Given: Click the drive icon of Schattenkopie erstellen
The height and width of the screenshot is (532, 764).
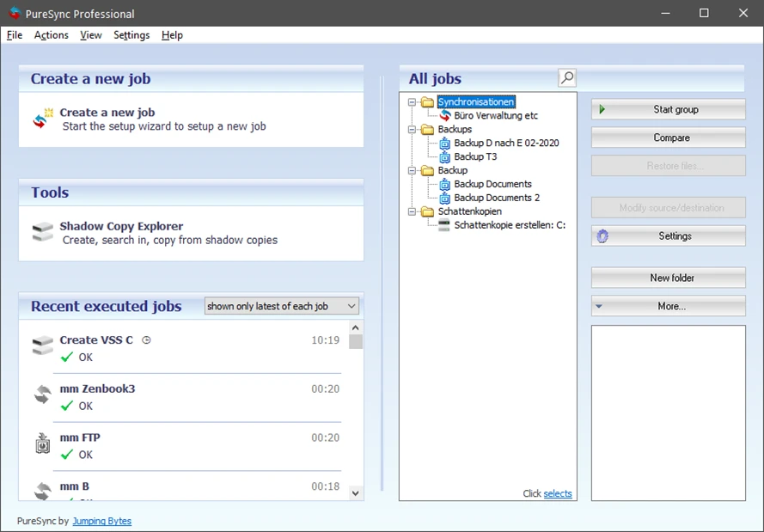Looking at the screenshot, I should (x=444, y=225).
